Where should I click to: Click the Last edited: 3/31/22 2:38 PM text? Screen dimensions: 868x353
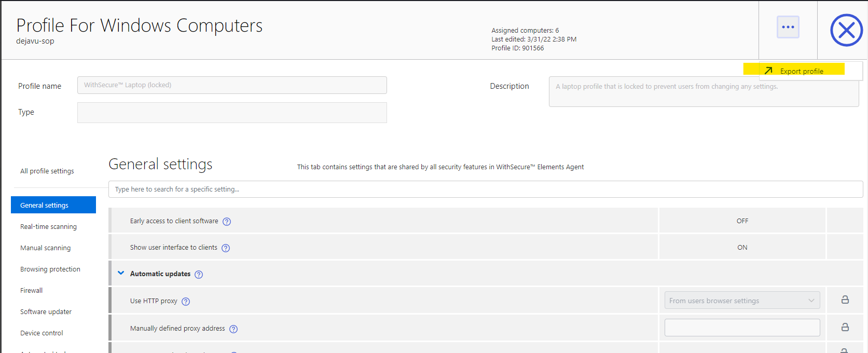pos(534,39)
